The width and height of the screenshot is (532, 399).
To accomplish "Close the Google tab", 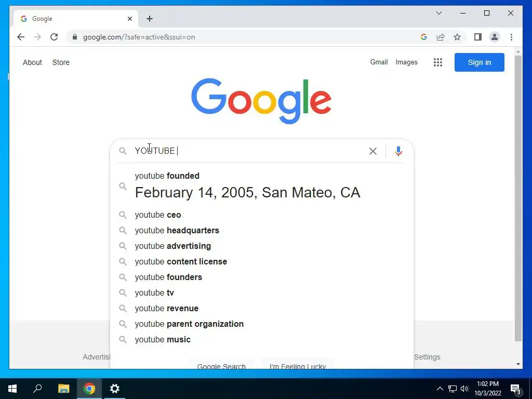I will (129, 19).
